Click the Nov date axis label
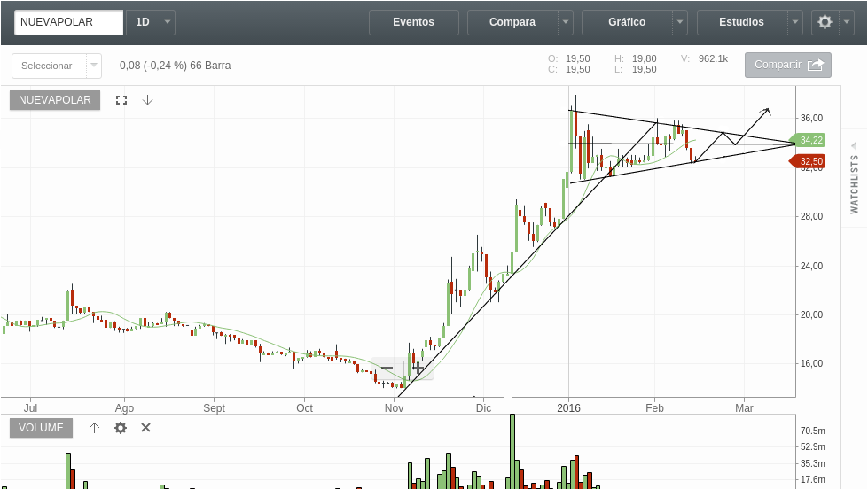Screen dimensions: 868x489 (x=395, y=408)
